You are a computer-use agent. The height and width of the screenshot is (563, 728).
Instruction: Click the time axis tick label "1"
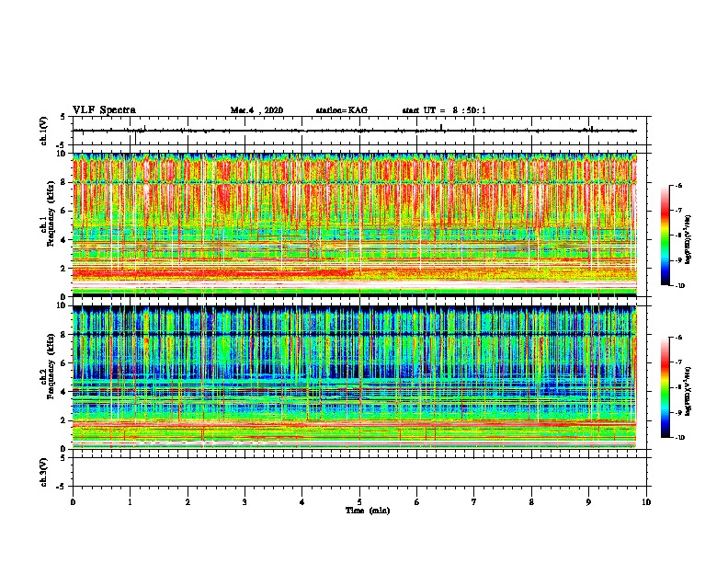(x=130, y=502)
